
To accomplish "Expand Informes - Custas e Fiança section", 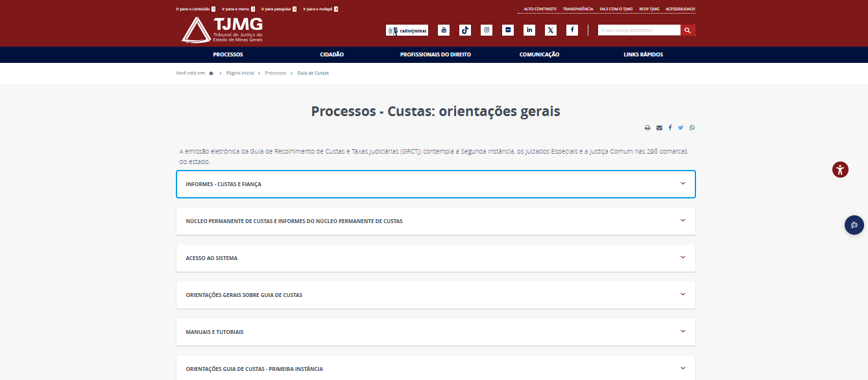I will tap(436, 184).
